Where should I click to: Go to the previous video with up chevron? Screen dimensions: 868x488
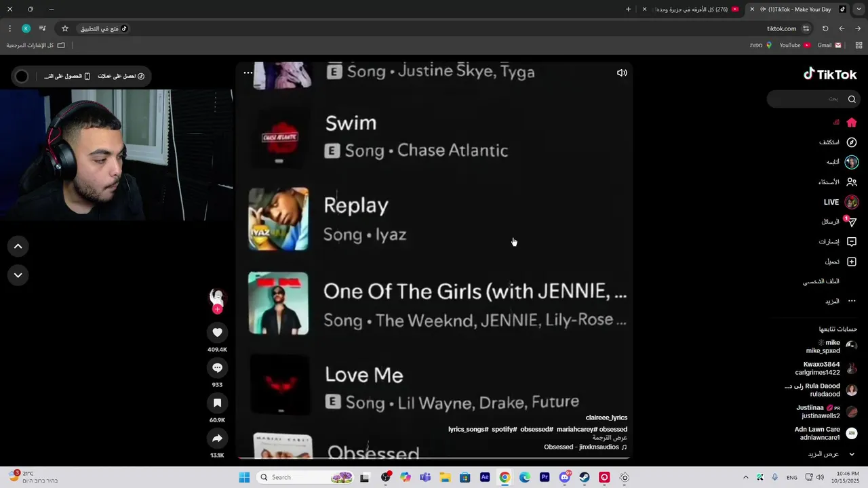point(18,247)
